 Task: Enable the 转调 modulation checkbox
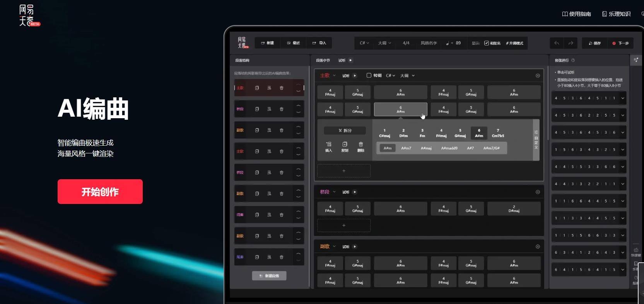click(369, 75)
